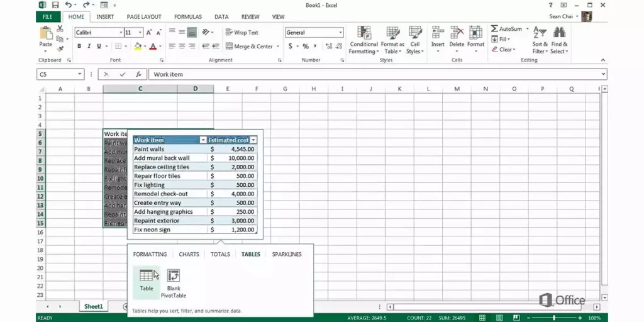Click the Insert cells icon
The width and height of the screenshot is (644, 322).
point(438,32)
